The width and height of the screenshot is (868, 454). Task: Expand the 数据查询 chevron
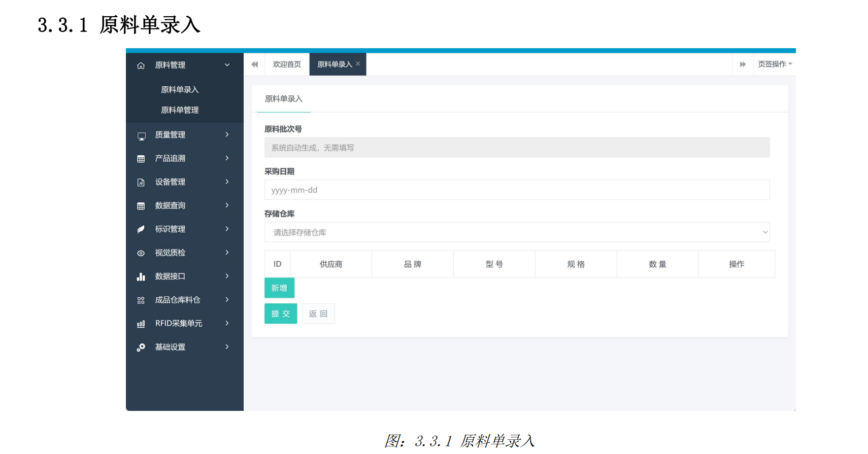click(x=227, y=205)
